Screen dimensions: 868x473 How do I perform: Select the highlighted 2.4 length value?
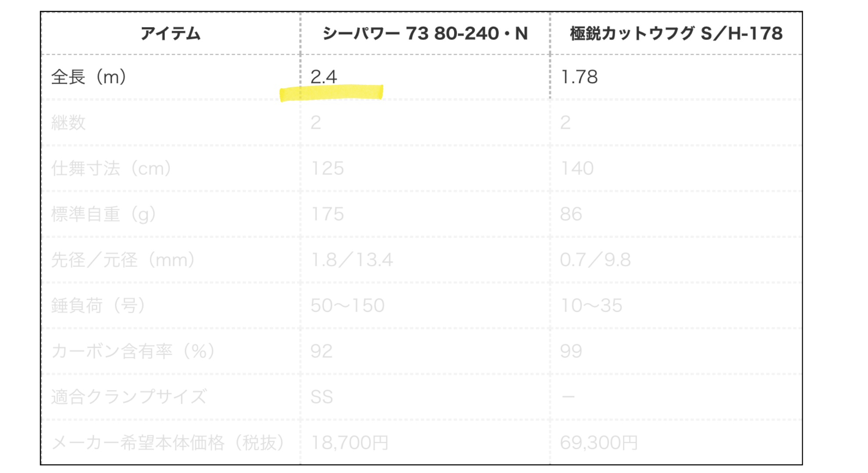point(324,78)
